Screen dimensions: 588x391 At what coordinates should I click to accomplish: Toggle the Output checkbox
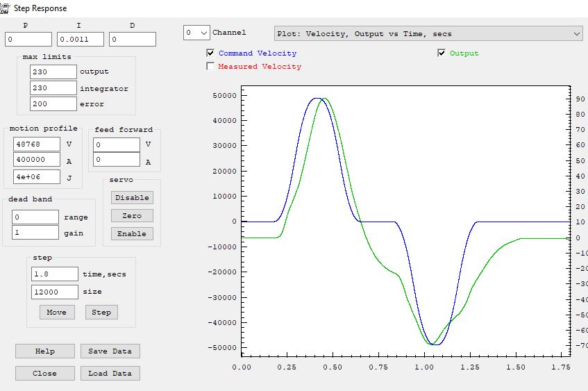[x=442, y=53]
